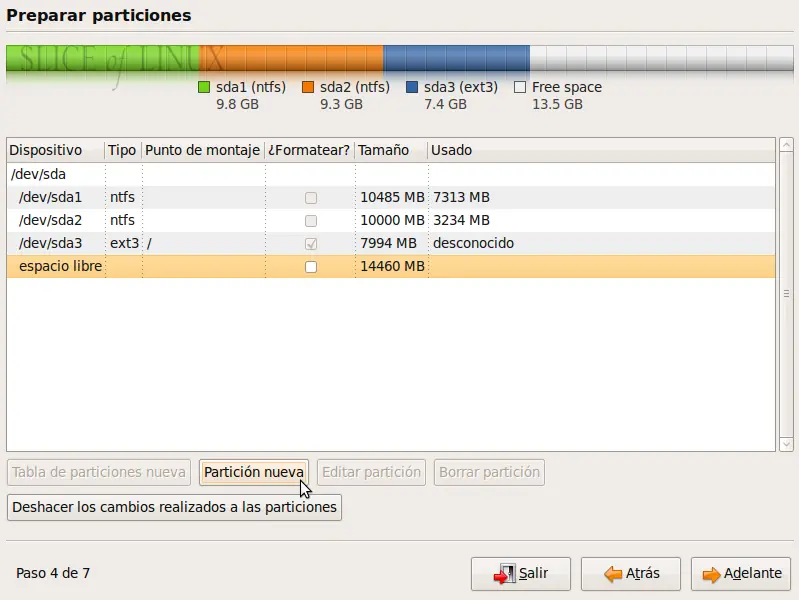Click the 10485 MB size cell
This screenshot has height=600, width=799.
point(392,197)
